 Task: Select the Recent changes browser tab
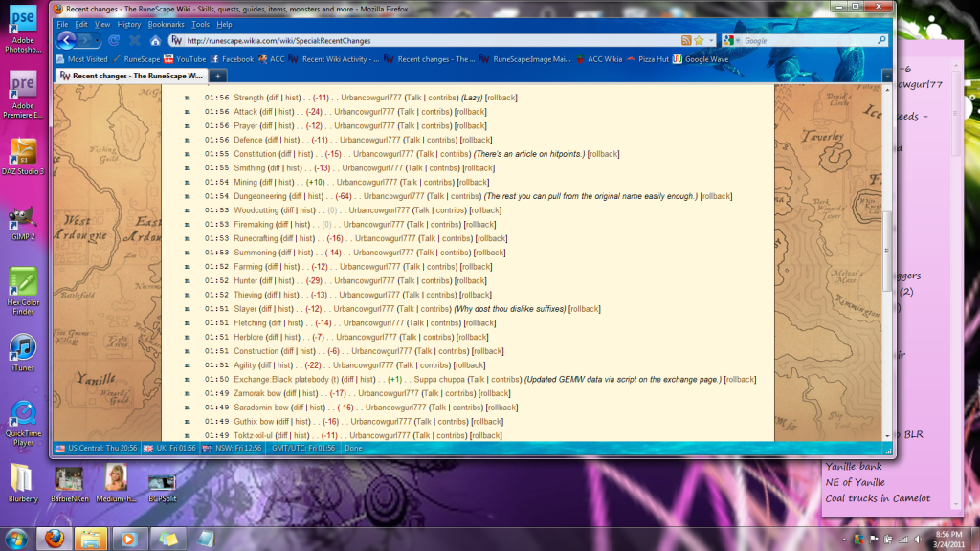131,77
